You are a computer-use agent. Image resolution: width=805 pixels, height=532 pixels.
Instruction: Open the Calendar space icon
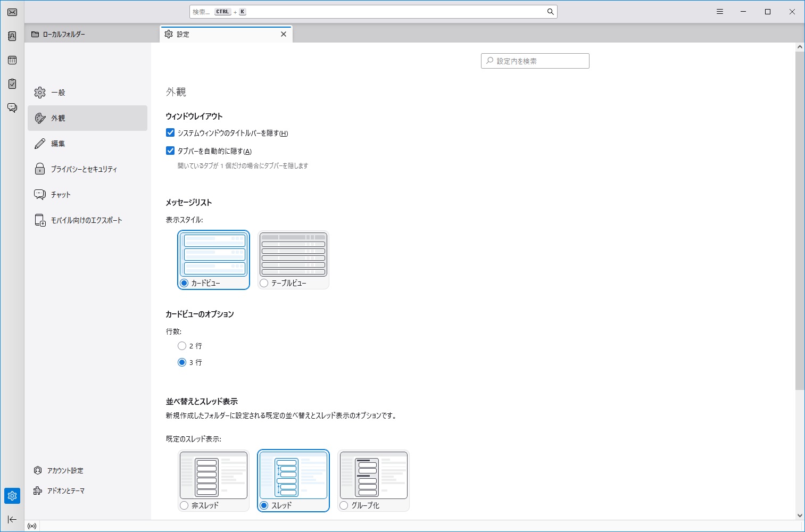pos(12,60)
